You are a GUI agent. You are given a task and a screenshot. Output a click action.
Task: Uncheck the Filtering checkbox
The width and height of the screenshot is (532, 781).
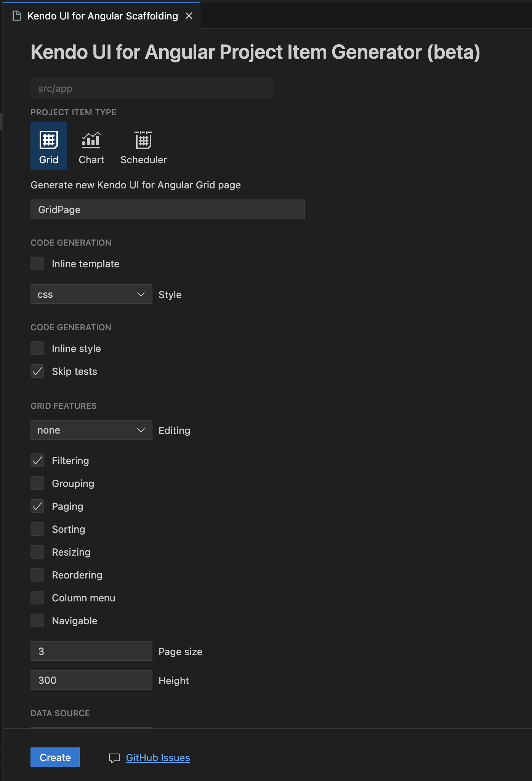[x=37, y=460]
